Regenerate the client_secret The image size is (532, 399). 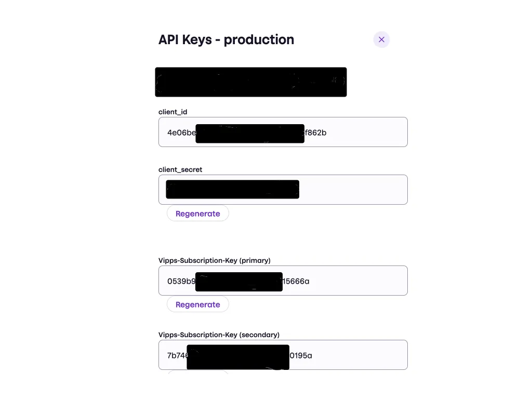[198, 214]
